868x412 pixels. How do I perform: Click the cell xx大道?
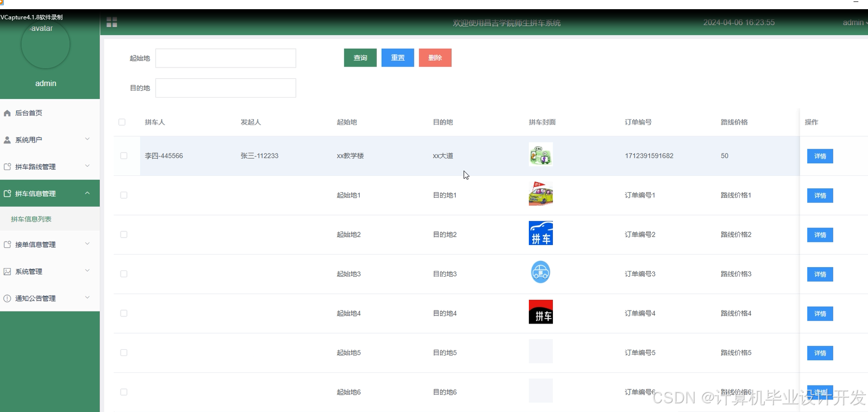click(443, 156)
